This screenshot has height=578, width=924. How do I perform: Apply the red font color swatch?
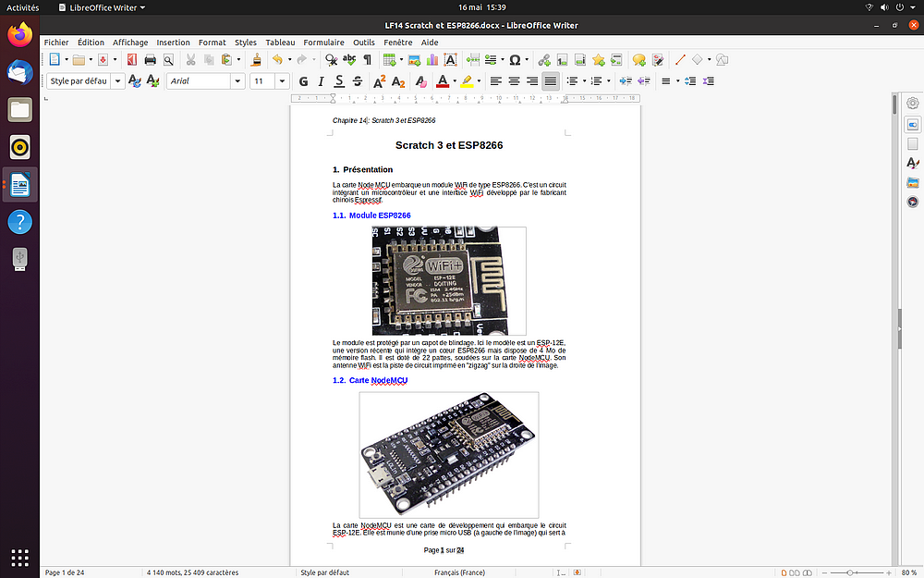(x=443, y=80)
